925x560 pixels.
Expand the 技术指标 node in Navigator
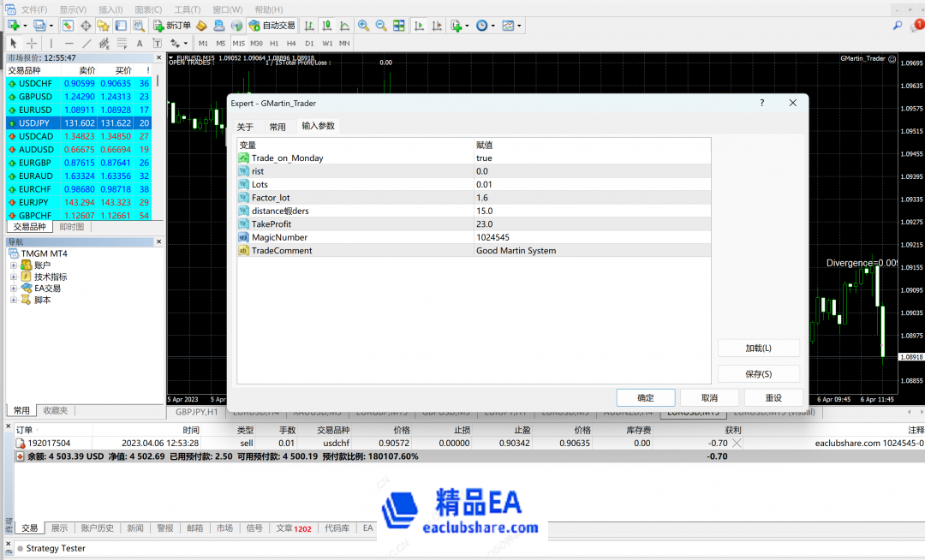[15, 277]
